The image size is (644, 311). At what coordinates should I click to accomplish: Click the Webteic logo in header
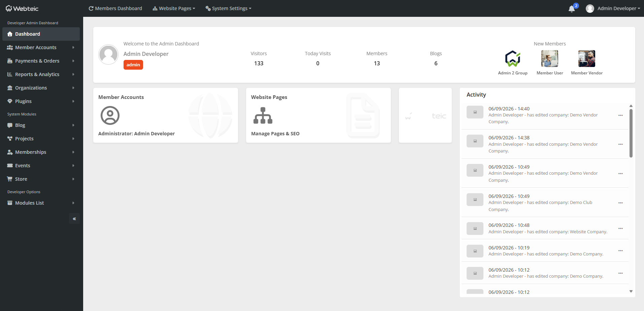pos(22,8)
